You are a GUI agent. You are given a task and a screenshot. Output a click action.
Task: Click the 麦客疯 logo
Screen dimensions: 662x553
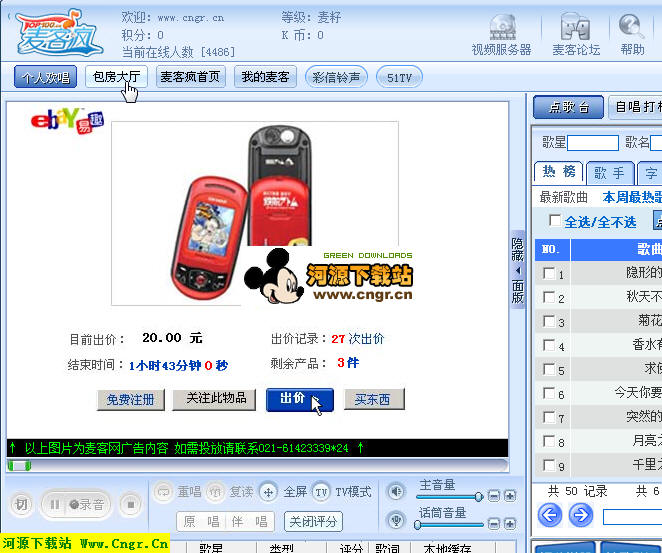[58, 33]
